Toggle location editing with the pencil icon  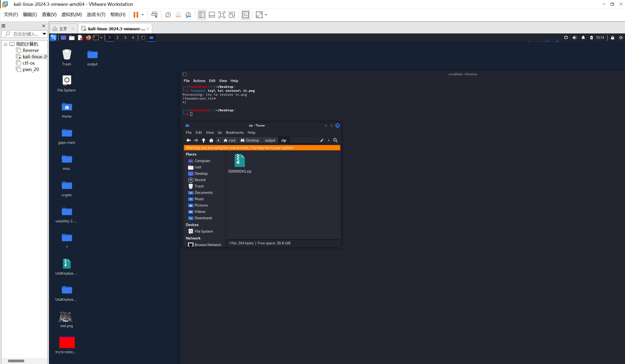click(322, 140)
